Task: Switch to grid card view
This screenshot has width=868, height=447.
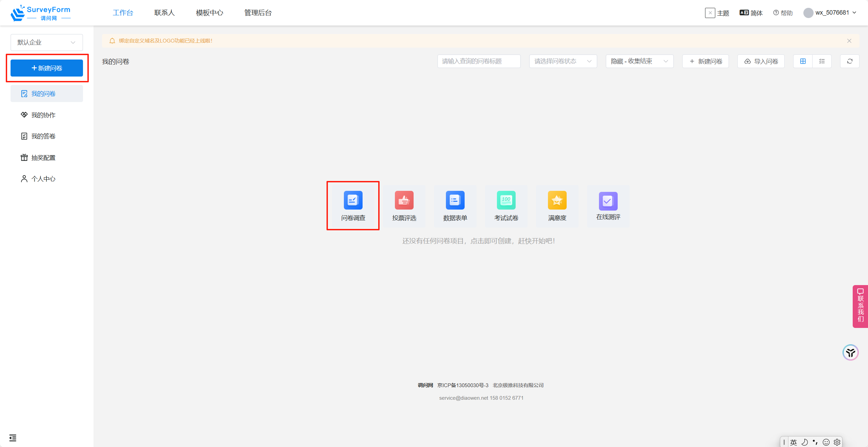Action: tap(803, 61)
